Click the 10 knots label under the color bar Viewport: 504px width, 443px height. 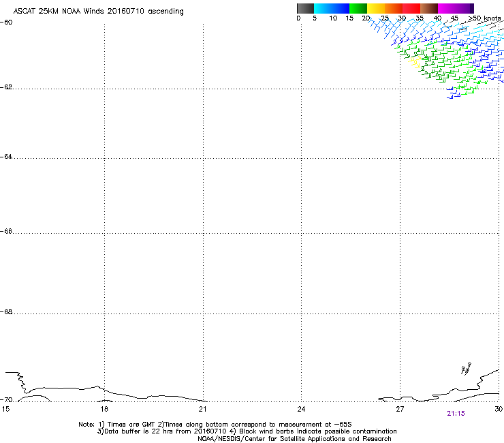pos(333,18)
